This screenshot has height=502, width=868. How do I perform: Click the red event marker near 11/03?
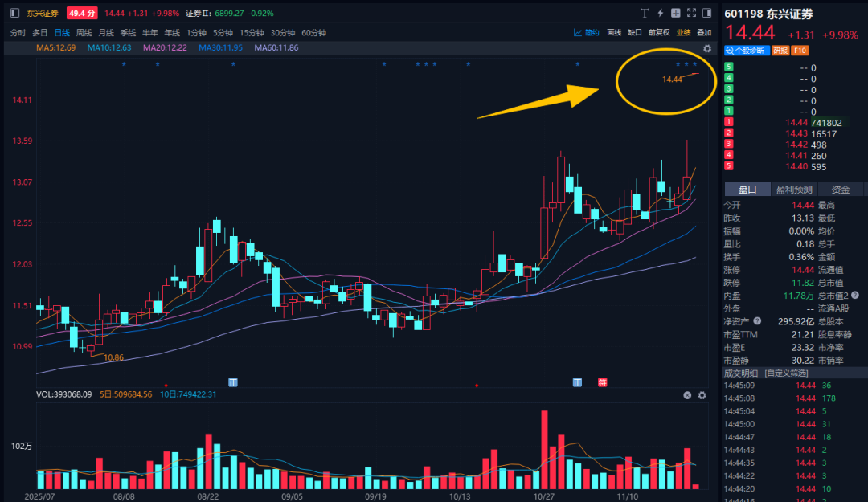602,382
